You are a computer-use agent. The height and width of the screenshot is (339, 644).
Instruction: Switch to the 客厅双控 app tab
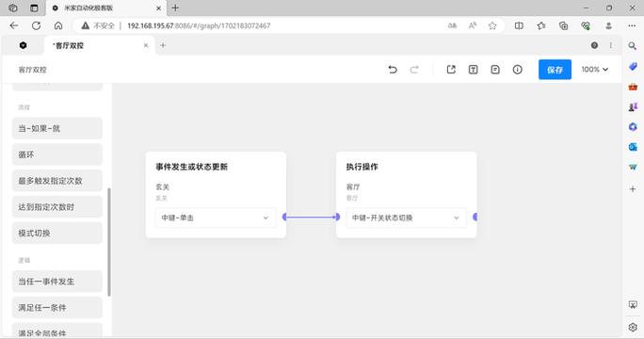tap(99, 45)
